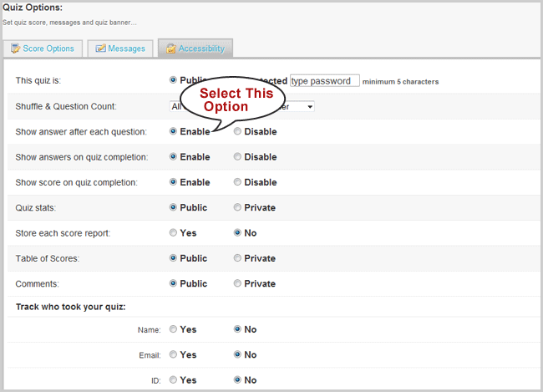
Task: Click the 'minimum 5 characters' hint text
Action: (x=400, y=82)
